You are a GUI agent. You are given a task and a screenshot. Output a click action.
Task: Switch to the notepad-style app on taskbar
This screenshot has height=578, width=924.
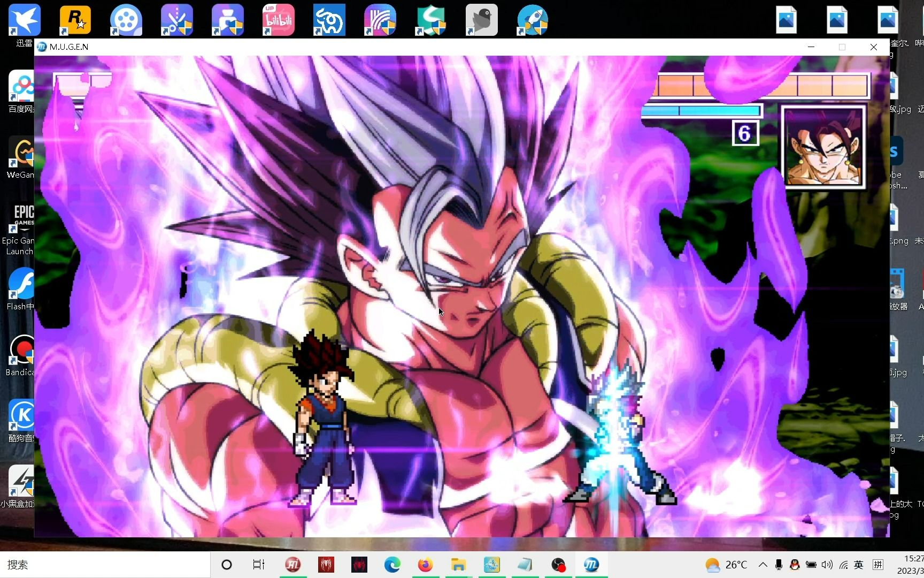(525, 565)
